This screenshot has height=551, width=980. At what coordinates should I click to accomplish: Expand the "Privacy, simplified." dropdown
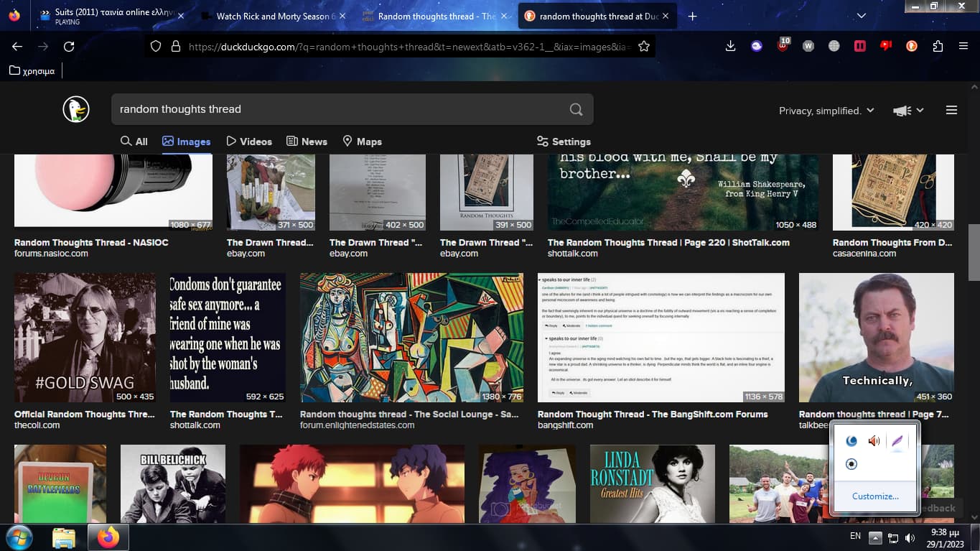tap(826, 111)
